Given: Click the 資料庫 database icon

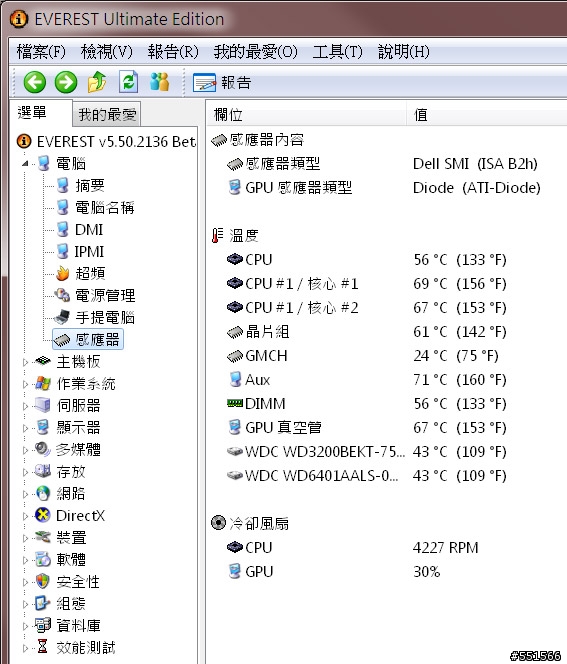Looking at the screenshot, I should coord(43,625).
